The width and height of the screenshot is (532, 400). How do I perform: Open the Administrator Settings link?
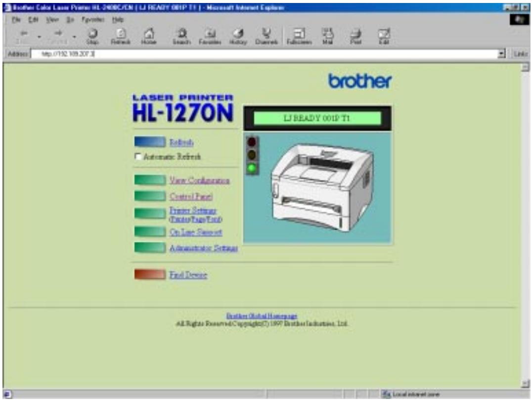[x=204, y=248]
